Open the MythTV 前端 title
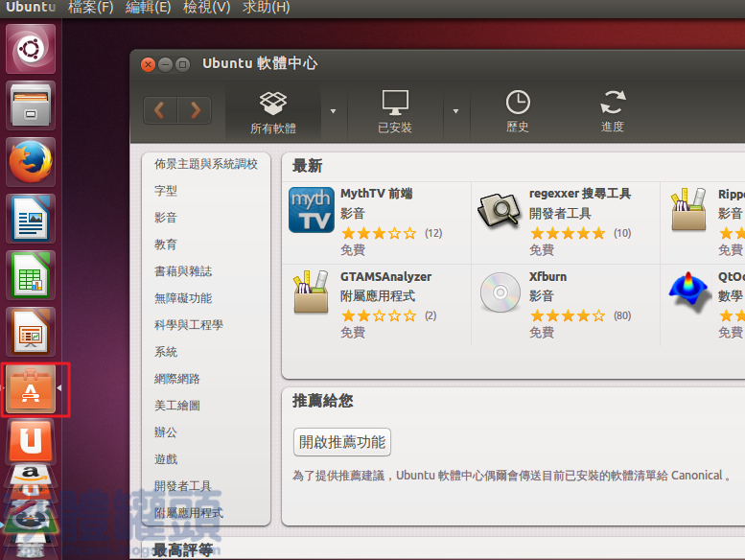This screenshot has height=560, width=745. coord(376,194)
